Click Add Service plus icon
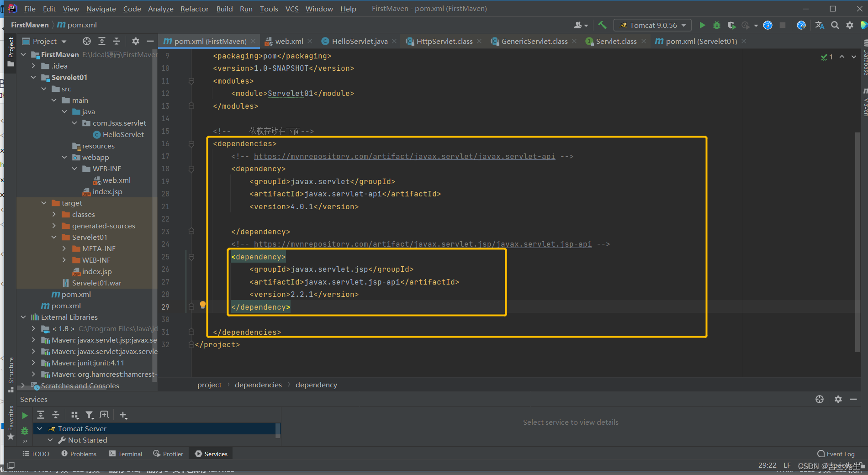The width and height of the screenshot is (868, 475). (x=123, y=415)
